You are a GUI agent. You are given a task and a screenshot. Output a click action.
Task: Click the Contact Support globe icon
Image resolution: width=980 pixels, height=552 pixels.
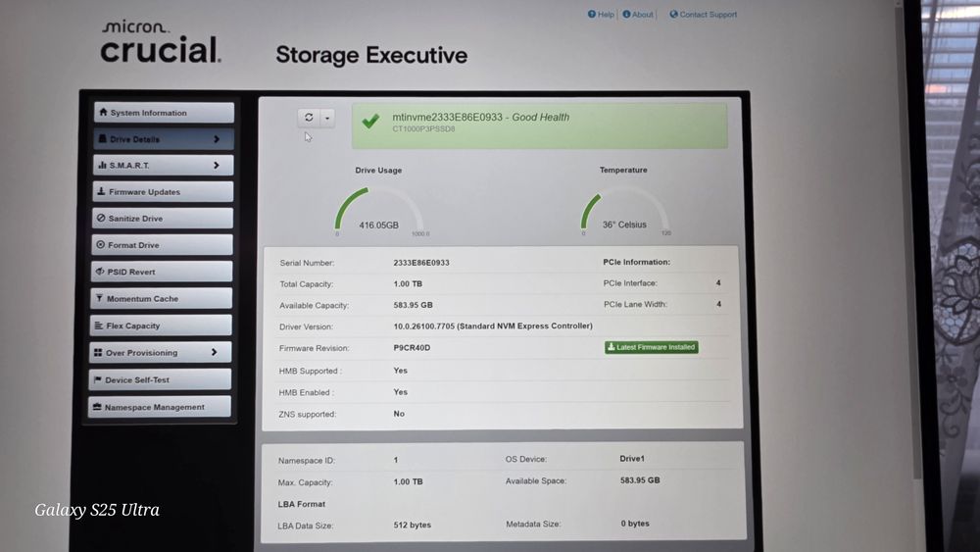[674, 14]
